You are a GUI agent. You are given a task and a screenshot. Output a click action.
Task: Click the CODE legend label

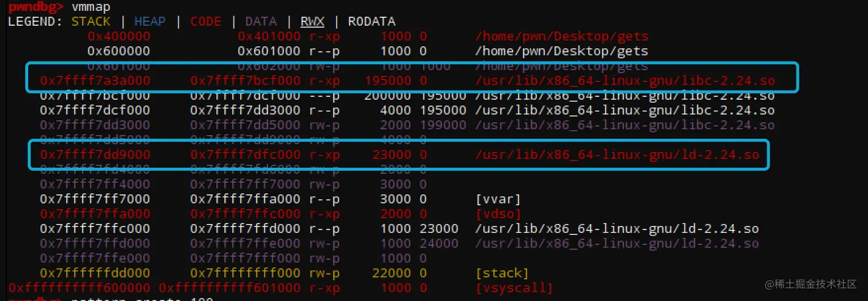coord(206,22)
